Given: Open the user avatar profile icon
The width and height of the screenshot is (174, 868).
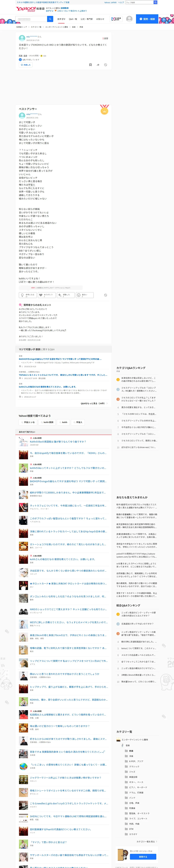Looking at the screenshot, I should point(129,19).
